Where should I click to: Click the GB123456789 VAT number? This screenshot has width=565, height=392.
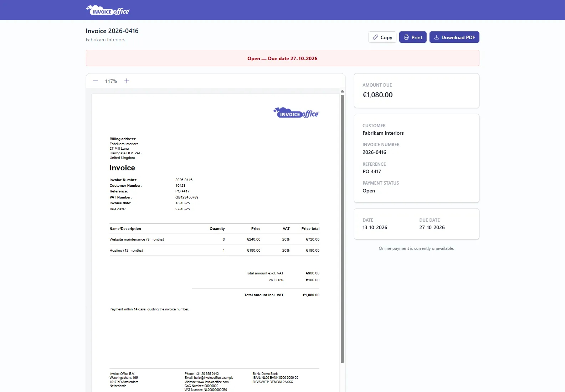(x=187, y=197)
